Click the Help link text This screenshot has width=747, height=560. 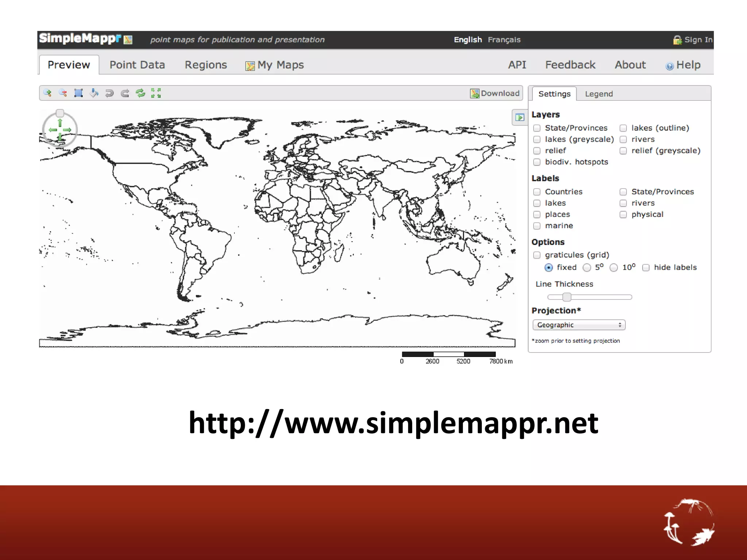(x=688, y=65)
